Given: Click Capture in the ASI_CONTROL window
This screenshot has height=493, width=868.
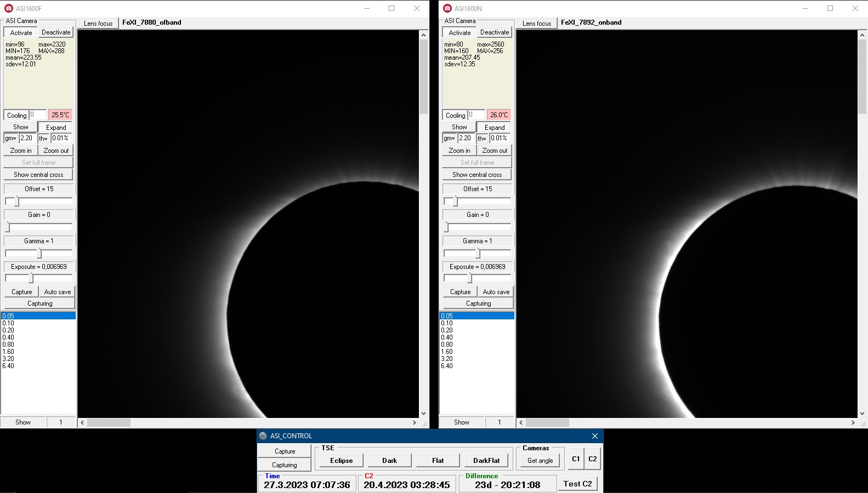Looking at the screenshot, I should pos(285,451).
